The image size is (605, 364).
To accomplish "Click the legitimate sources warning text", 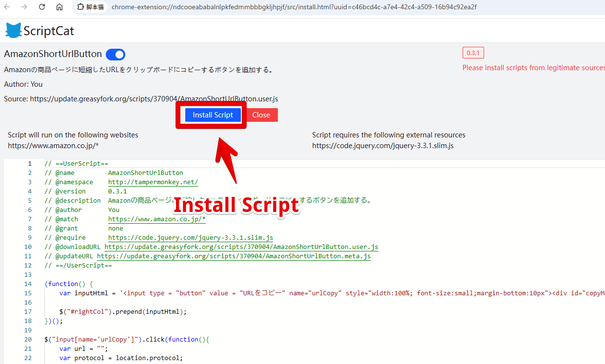I will [x=533, y=68].
